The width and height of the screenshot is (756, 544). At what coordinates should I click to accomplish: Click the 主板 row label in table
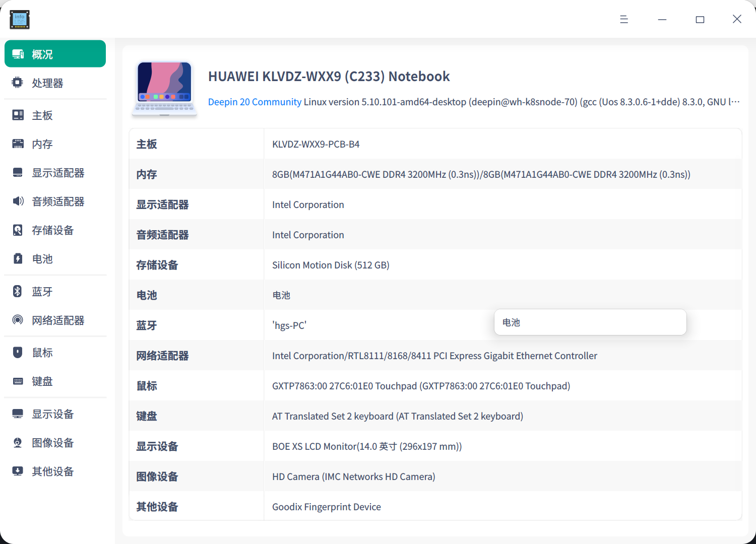(x=147, y=144)
